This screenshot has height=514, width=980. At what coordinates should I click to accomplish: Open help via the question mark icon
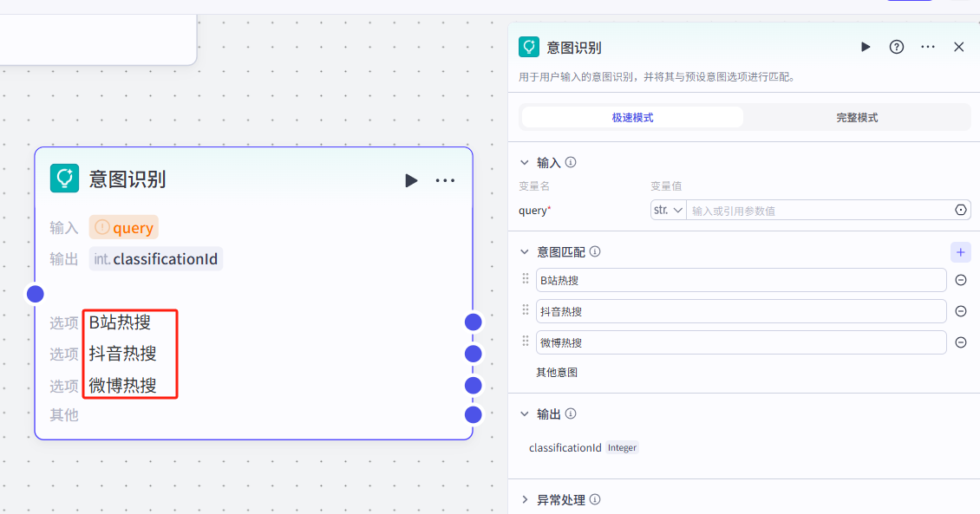(x=897, y=47)
